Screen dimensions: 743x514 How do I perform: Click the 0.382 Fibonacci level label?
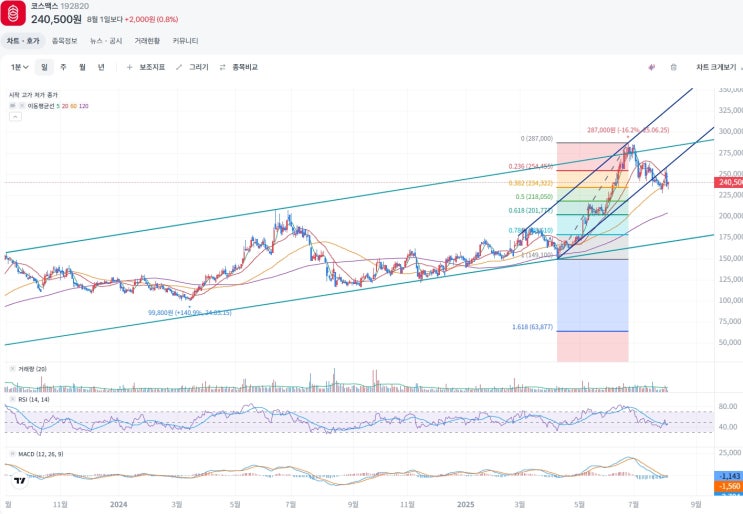pos(530,183)
